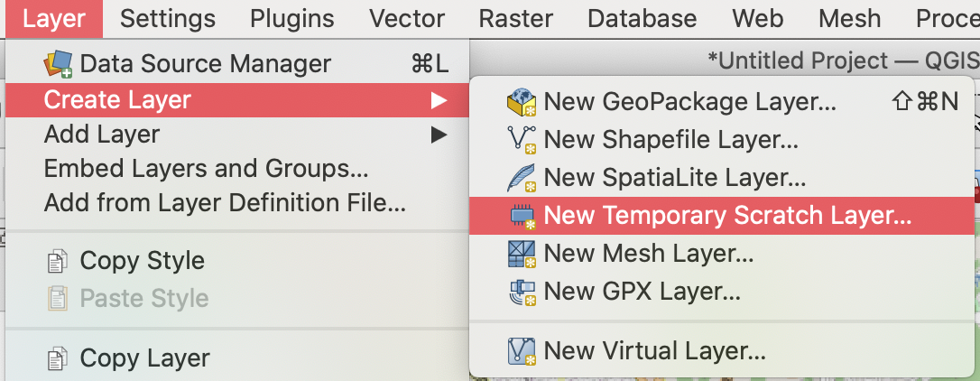Click the Copy Layer icon
This screenshot has width=980, height=381.
point(57,359)
